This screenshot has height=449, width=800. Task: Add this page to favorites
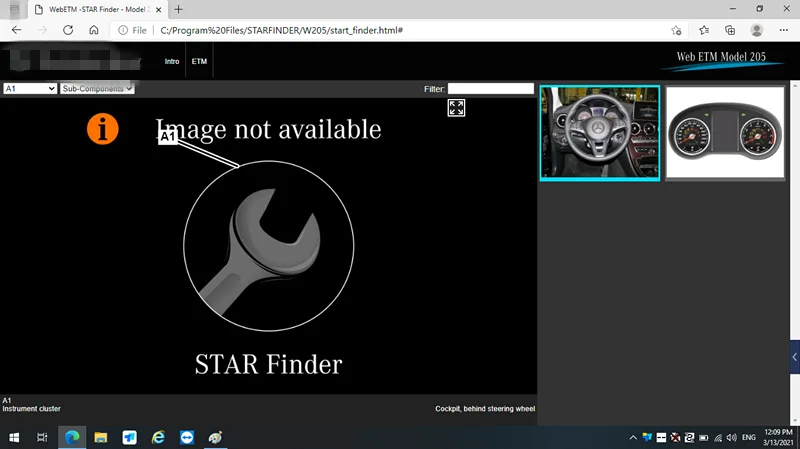point(676,30)
